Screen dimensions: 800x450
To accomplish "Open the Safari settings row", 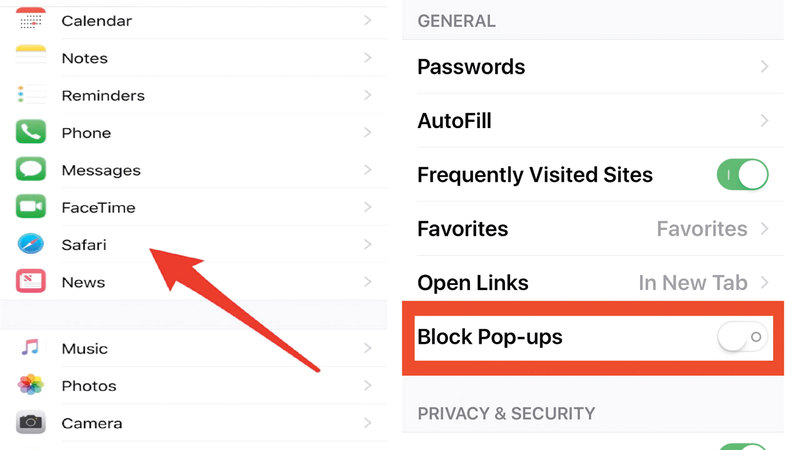I will pyautogui.click(x=200, y=245).
